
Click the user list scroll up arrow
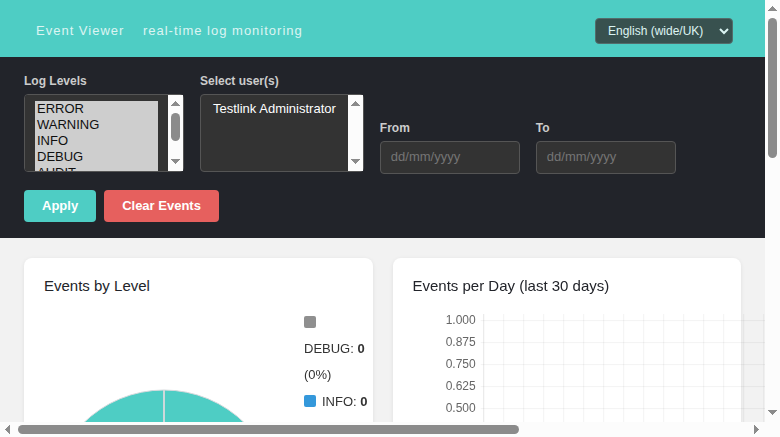coord(355,104)
